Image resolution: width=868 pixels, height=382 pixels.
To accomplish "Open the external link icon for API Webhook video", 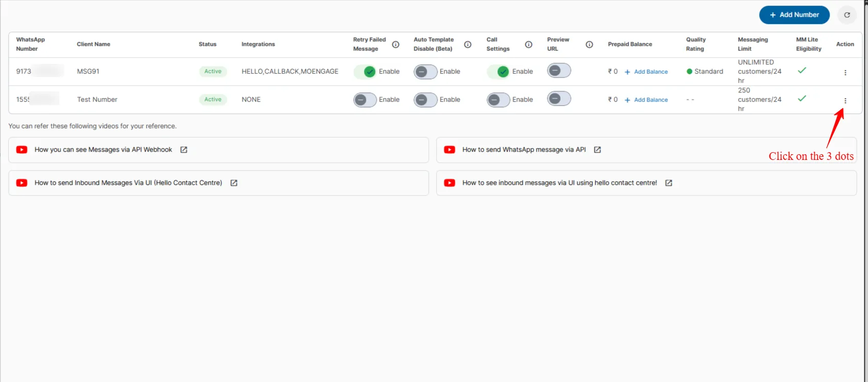I will coord(184,150).
